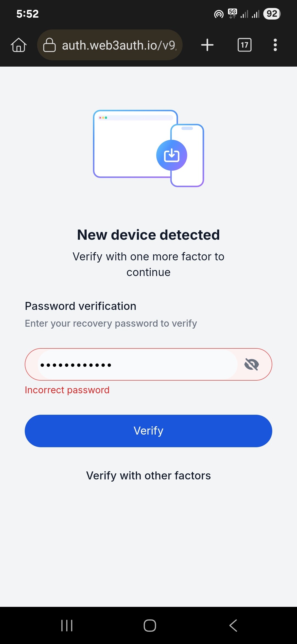Tap the Android back navigation arrow

coord(233,625)
